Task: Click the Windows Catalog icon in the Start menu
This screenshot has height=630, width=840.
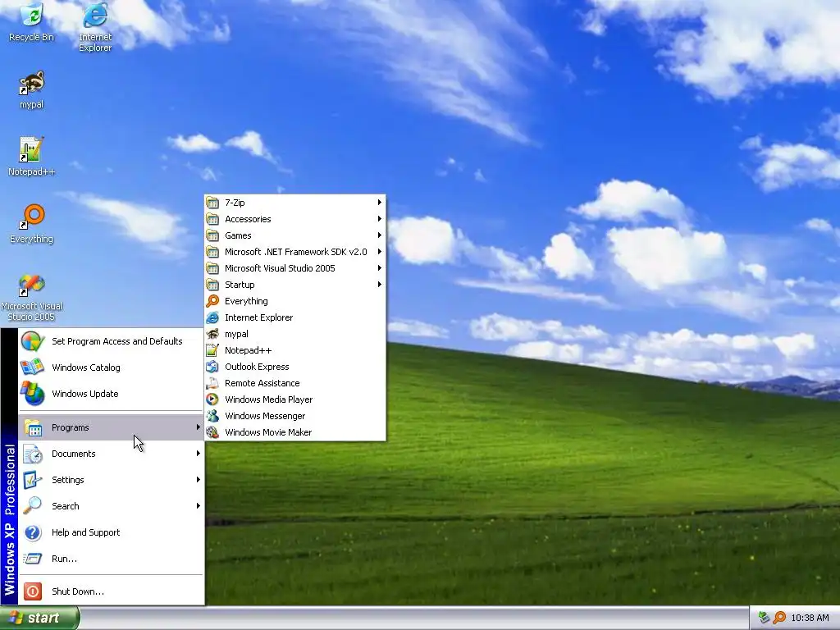Action: pyautogui.click(x=33, y=367)
